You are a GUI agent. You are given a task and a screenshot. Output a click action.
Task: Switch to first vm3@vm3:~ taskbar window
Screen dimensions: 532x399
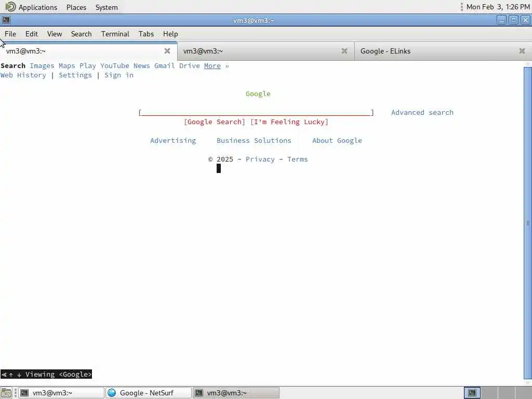coord(61,393)
